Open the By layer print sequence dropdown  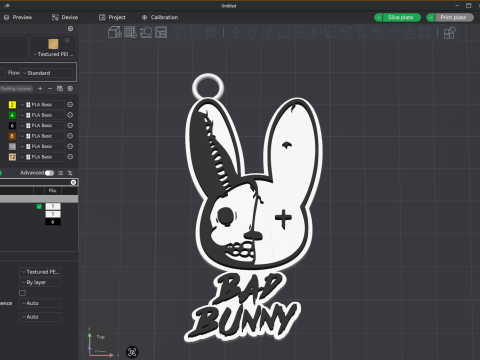(x=40, y=282)
